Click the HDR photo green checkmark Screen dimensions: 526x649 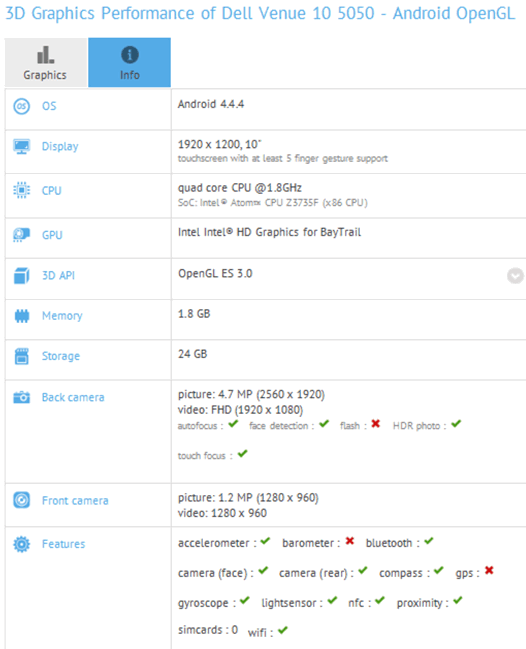point(456,424)
